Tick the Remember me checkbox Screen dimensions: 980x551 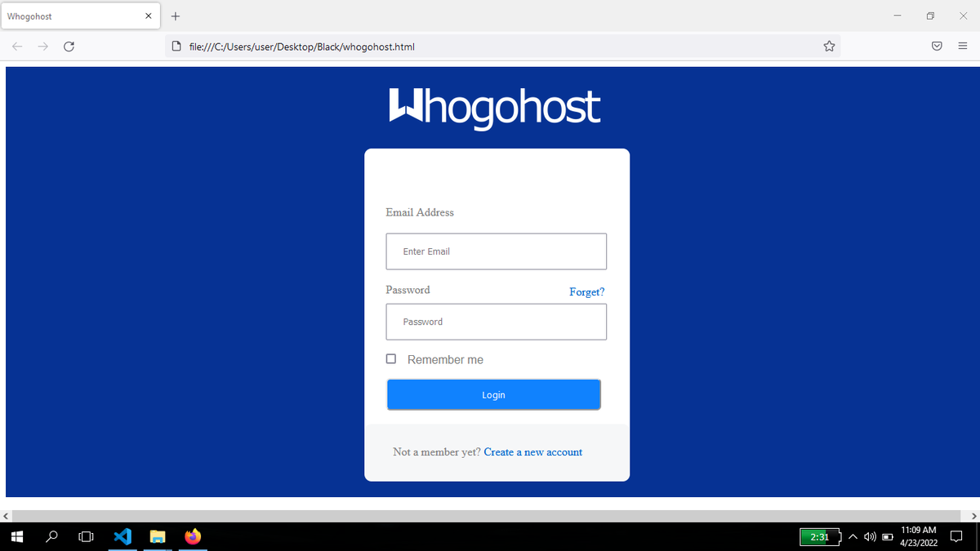(x=391, y=359)
